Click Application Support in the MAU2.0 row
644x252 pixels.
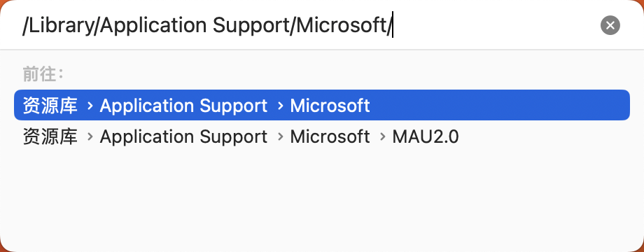pyautogui.click(x=183, y=137)
